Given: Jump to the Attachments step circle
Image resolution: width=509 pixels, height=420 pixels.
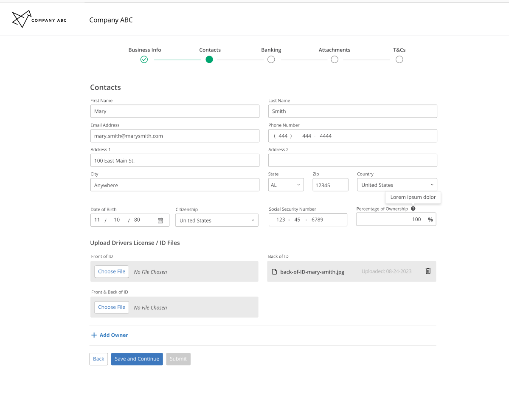Looking at the screenshot, I should 335,59.
